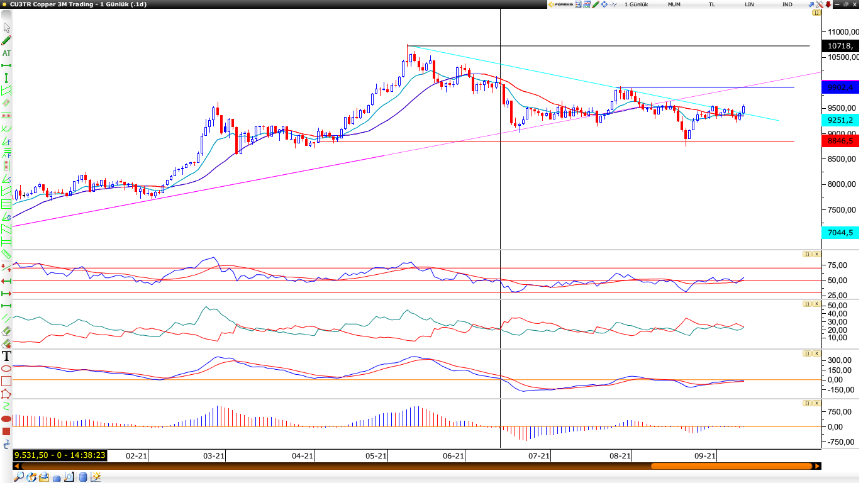The image size is (868, 483).
Task: Select the horizontal line tool
Action: [x=7, y=65]
